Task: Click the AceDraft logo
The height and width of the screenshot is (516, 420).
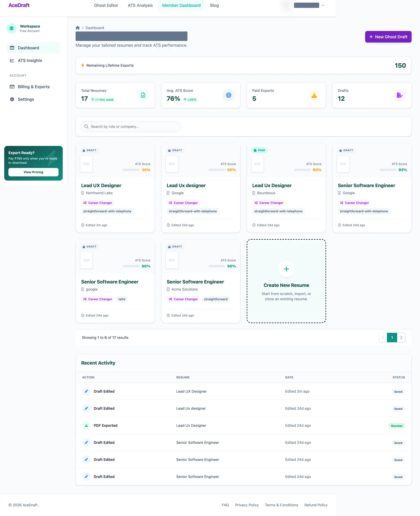Action: click(19, 5)
